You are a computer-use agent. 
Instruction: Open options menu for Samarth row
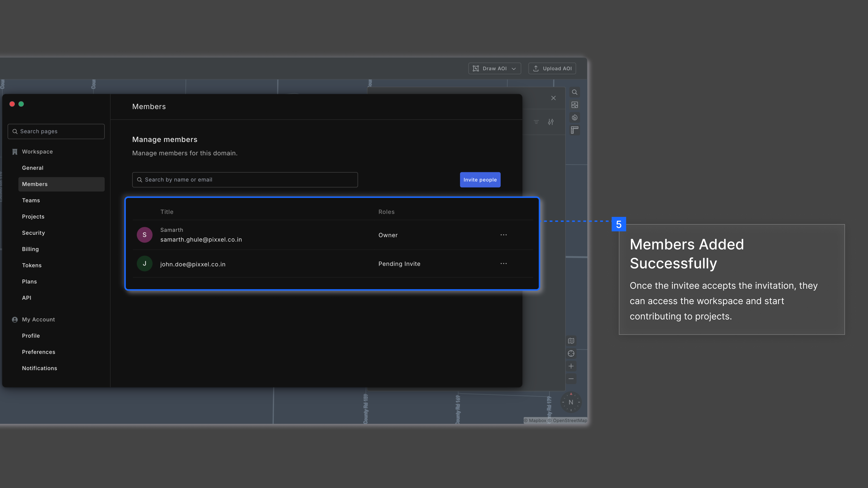503,235
